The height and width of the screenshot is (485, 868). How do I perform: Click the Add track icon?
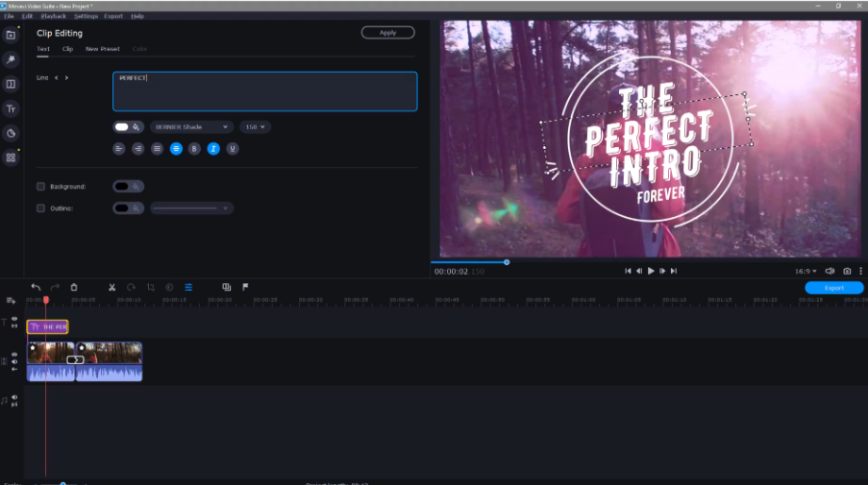click(x=11, y=301)
